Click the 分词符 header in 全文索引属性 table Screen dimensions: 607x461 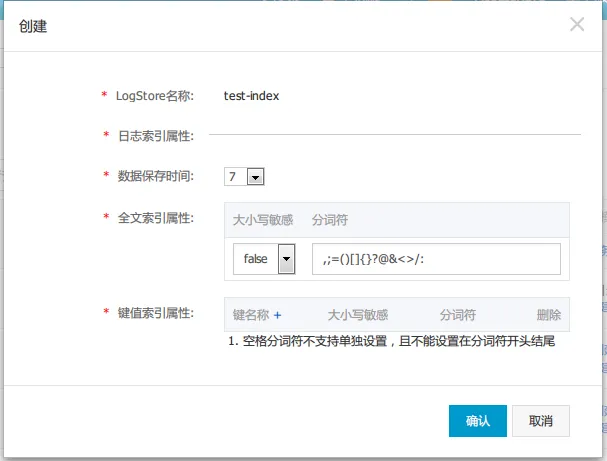[330, 220]
